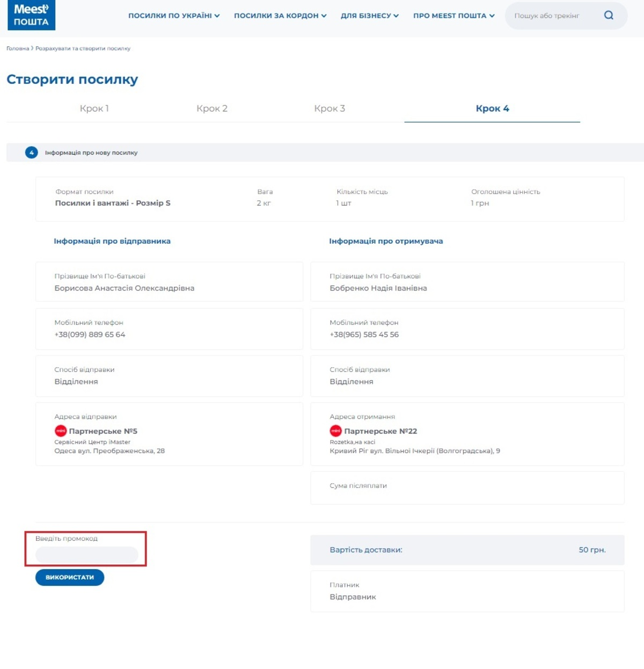Go to the Крок 2 tab
The height and width of the screenshot is (669, 644).
pos(212,108)
